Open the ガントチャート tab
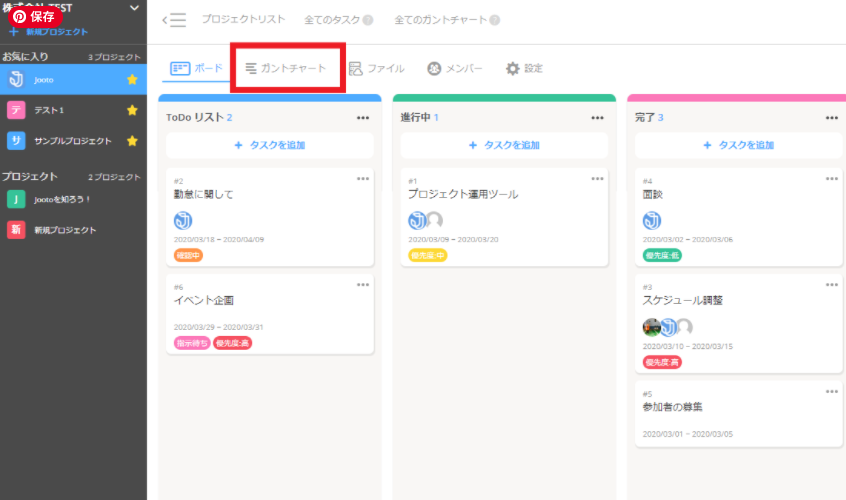The height and width of the screenshot is (500, 846). (x=286, y=68)
